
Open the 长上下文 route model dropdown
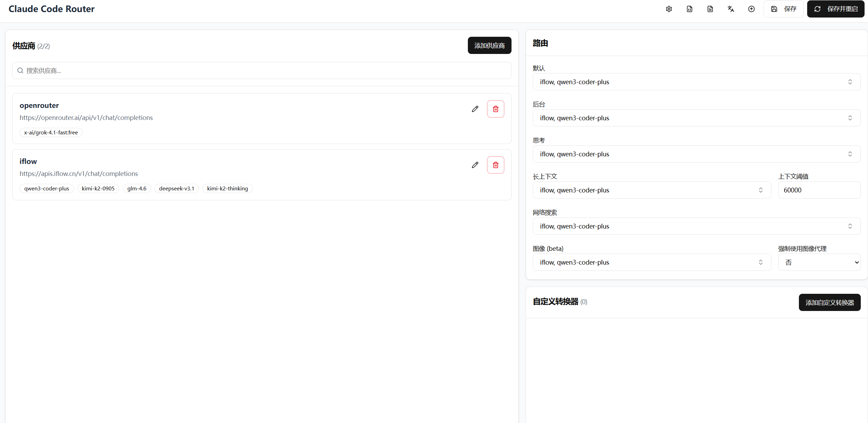click(651, 190)
